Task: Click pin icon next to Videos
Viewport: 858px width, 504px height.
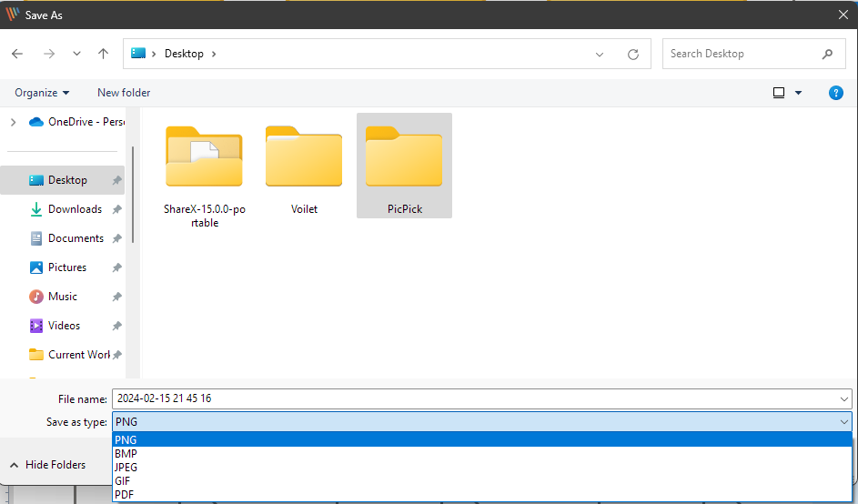Action: click(x=116, y=326)
